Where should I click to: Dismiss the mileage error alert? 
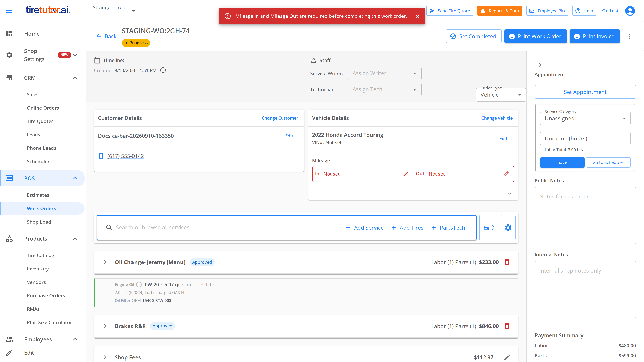coord(417,16)
